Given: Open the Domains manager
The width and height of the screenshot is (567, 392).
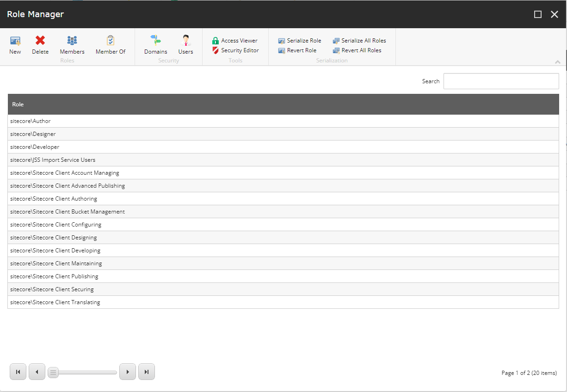Looking at the screenshot, I should tap(156, 45).
